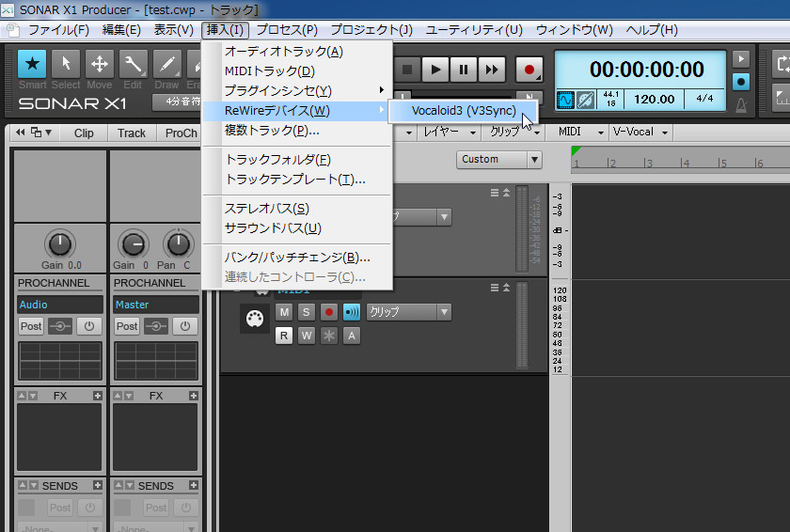Choose the Select arrow tool
This screenshot has width=790, height=532.
pyautogui.click(x=66, y=65)
